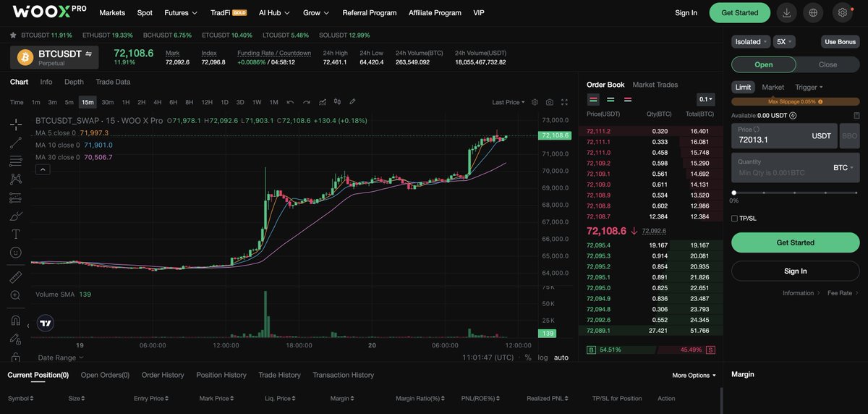Select the Market order type tab
The height and width of the screenshot is (414, 868).
coord(773,87)
